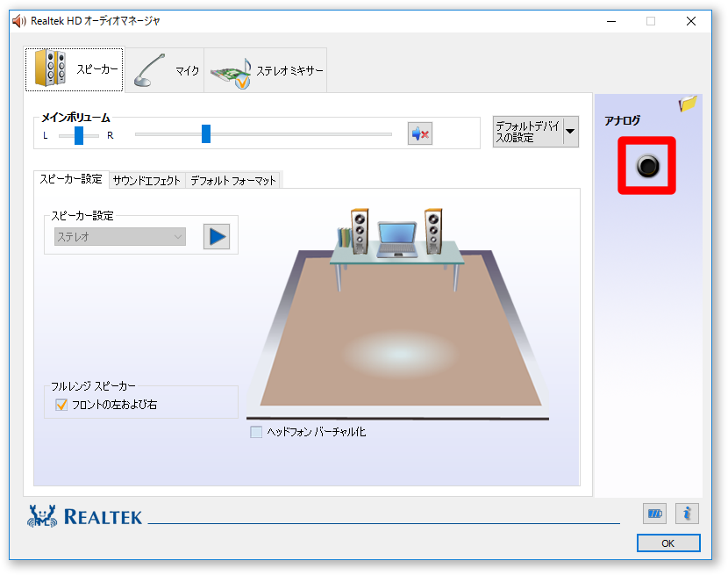
Task: Click the Realtek logo
Action: tap(84, 516)
